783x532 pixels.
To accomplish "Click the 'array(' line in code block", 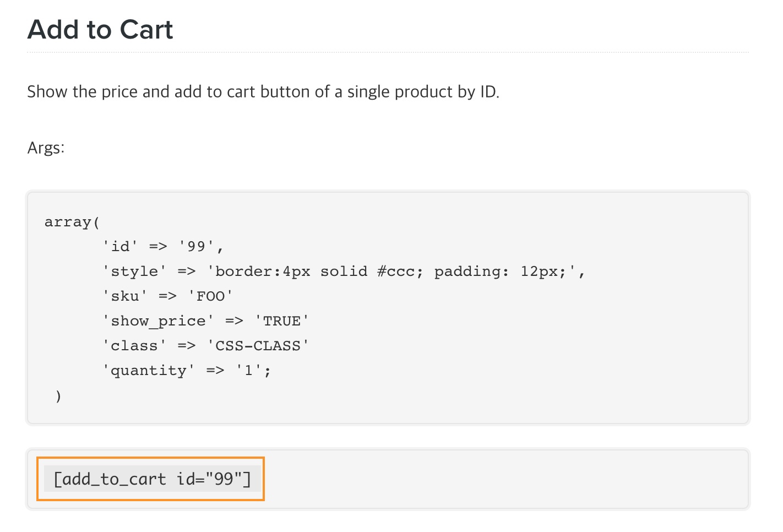I will tap(72, 222).
